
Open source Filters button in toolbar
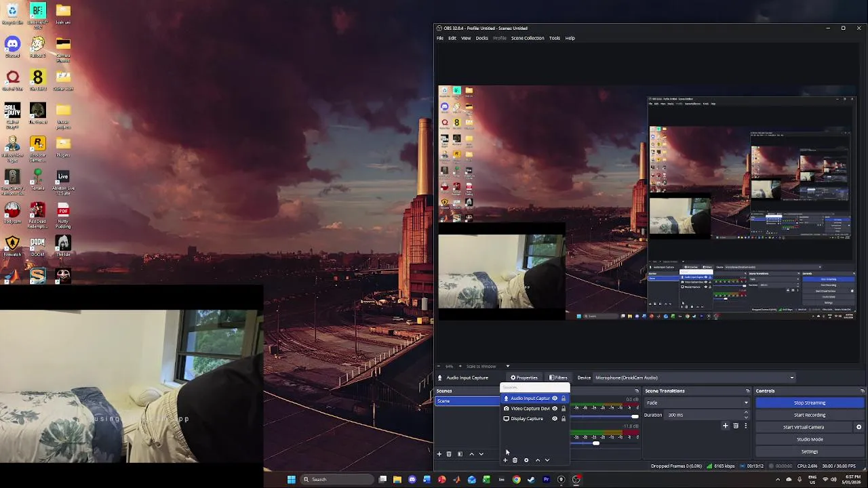[x=558, y=378]
